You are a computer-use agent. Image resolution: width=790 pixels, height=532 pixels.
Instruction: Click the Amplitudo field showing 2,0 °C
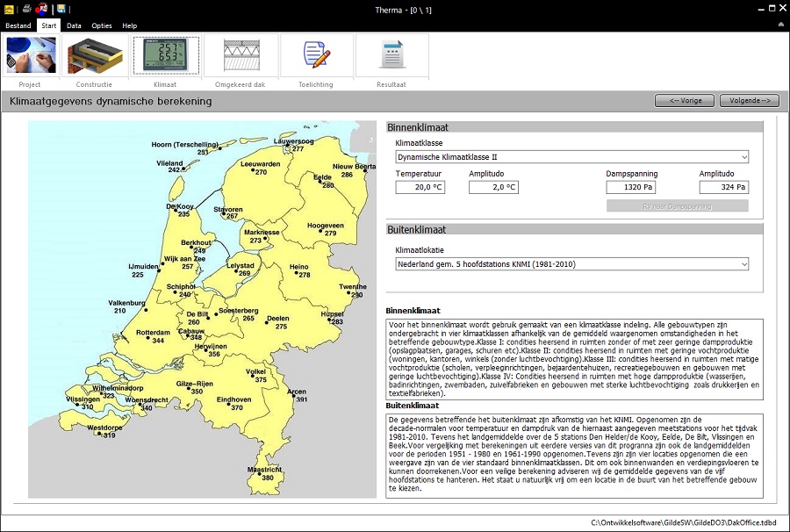tap(493, 187)
